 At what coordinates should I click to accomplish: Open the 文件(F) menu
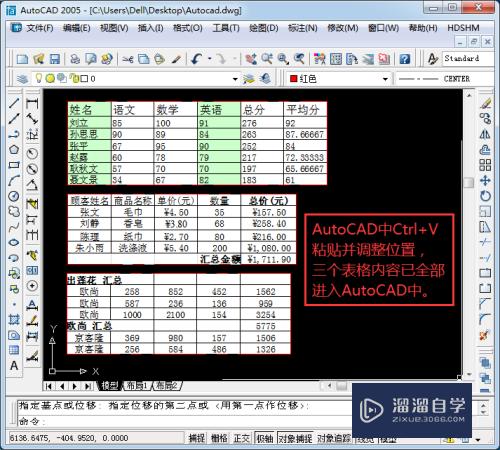pyautogui.click(x=40, y=28)
